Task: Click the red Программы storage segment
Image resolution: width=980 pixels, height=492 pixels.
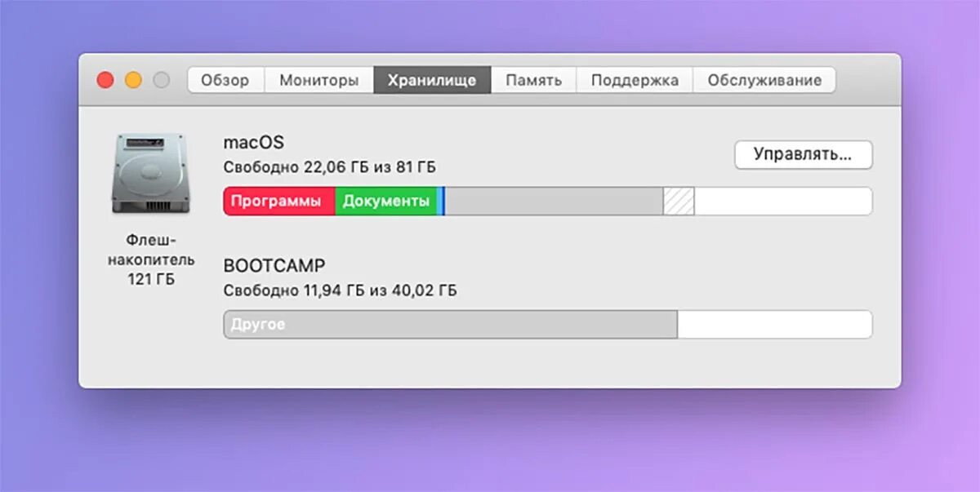Action: click(x=279, y=202)
